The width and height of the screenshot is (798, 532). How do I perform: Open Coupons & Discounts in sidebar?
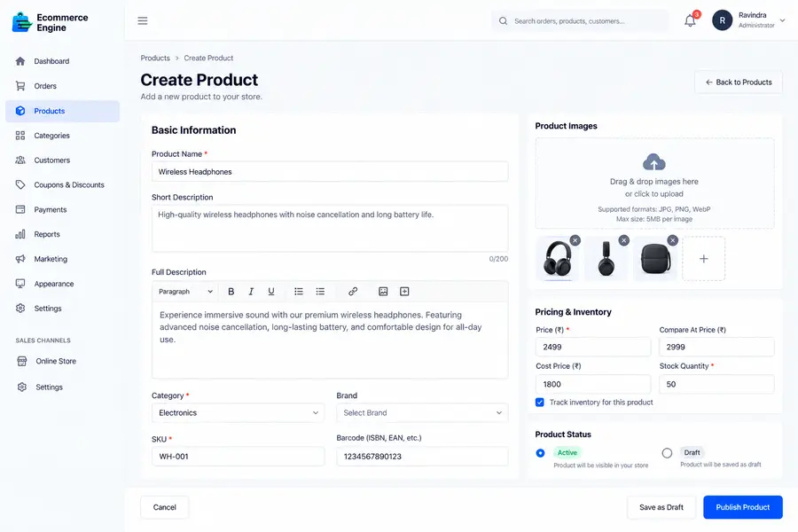pos(63,184)
